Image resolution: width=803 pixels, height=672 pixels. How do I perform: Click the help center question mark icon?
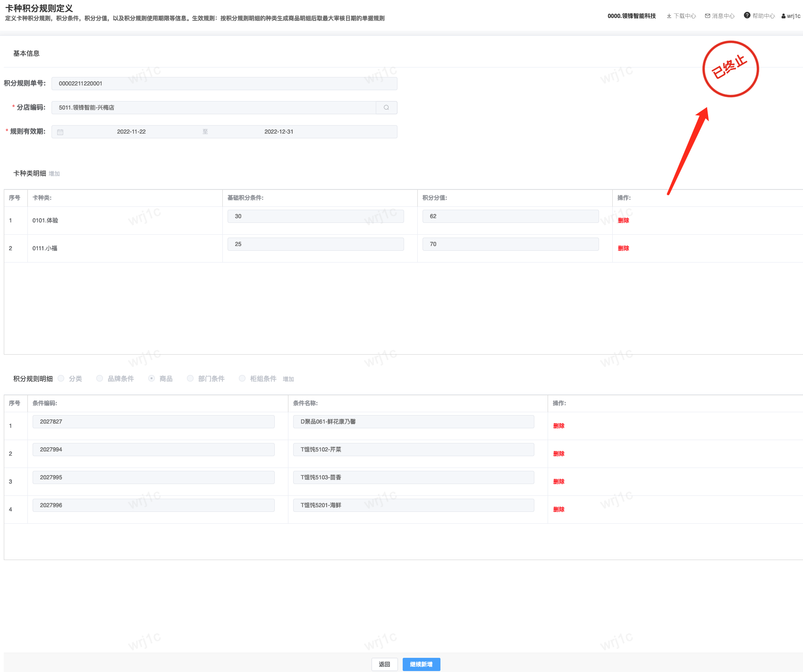(x=747, y=16)
